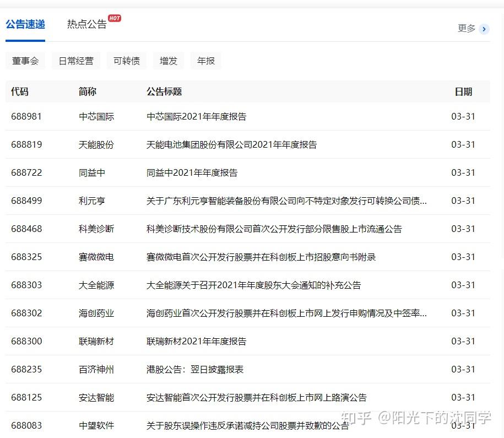Select stock code 688468
The image size is (504, 438).
tap(26, 229)
